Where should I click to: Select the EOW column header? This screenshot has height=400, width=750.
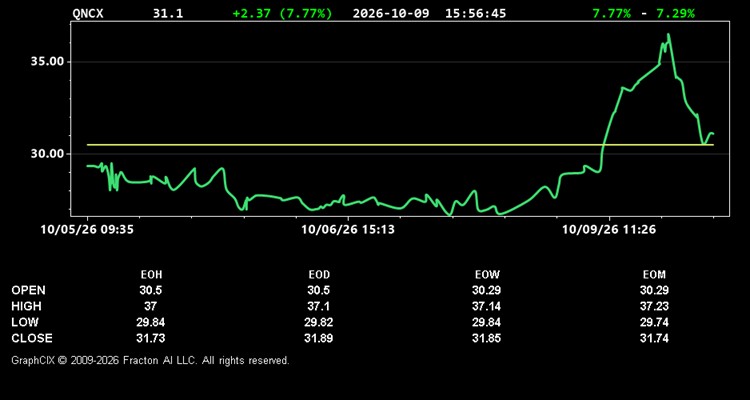pyautogui.click(x=486, y=275)
